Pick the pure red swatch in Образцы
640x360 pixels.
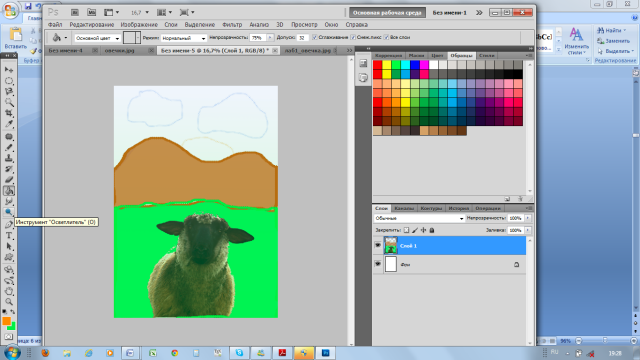tap(378, 65)
